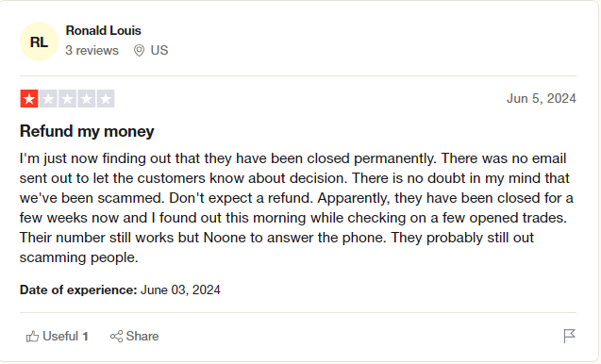
Task: Click the second gray rating star
Action: coord(48,99)
